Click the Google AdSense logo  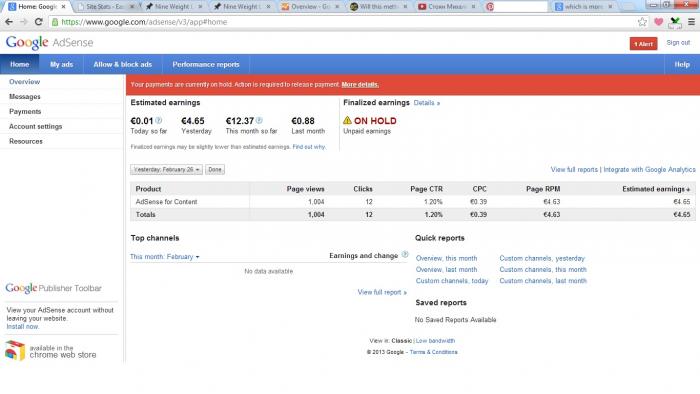[x=50, y=43]
